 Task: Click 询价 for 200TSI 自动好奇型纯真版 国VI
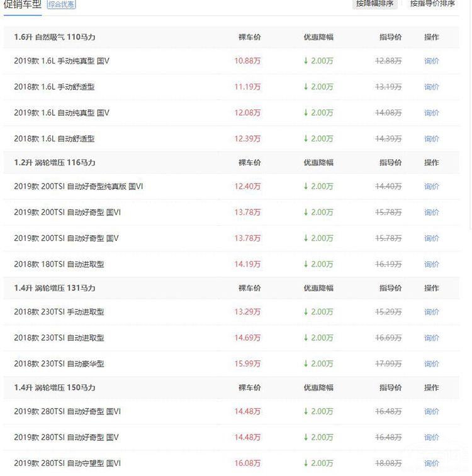click(x=432, y=186)
